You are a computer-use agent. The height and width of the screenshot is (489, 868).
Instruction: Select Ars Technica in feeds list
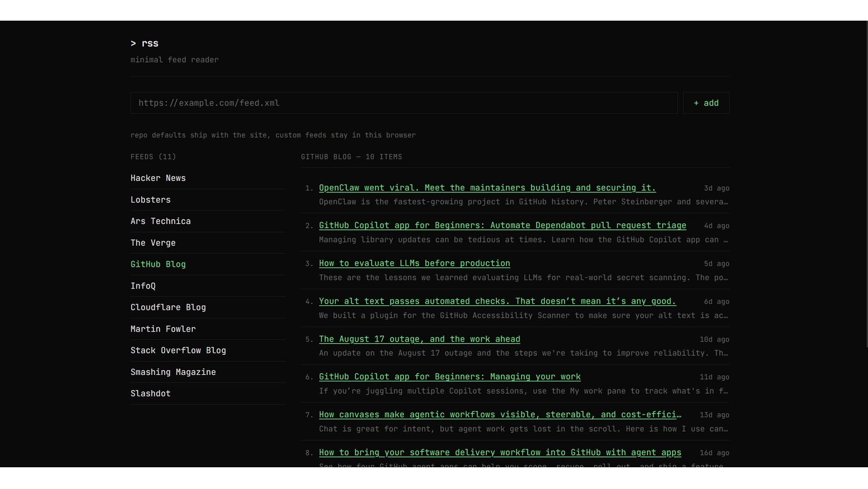(x=161, y=221)
